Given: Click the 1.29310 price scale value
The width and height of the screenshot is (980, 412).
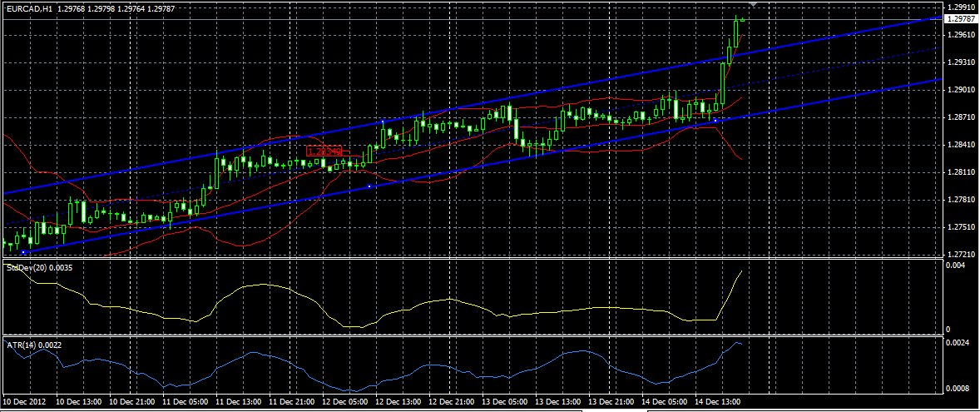Looking at the screenshot, I should point(961,62).
